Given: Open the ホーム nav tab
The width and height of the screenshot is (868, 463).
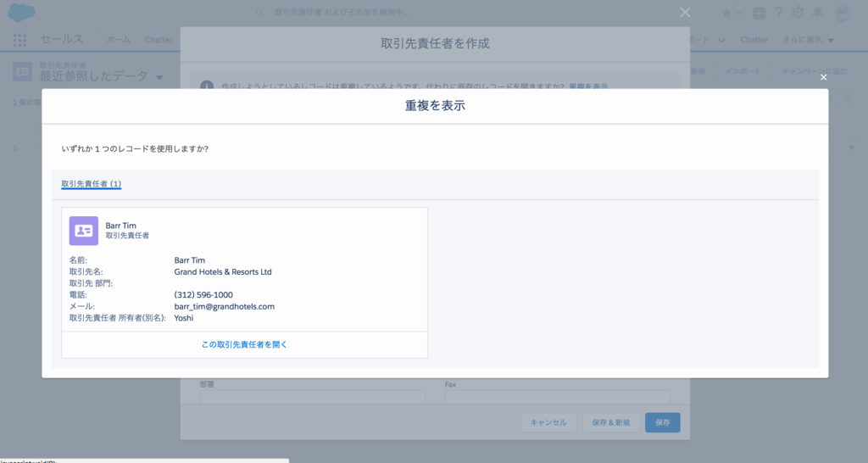Looking at the screenshot, I should coord(119,40).
